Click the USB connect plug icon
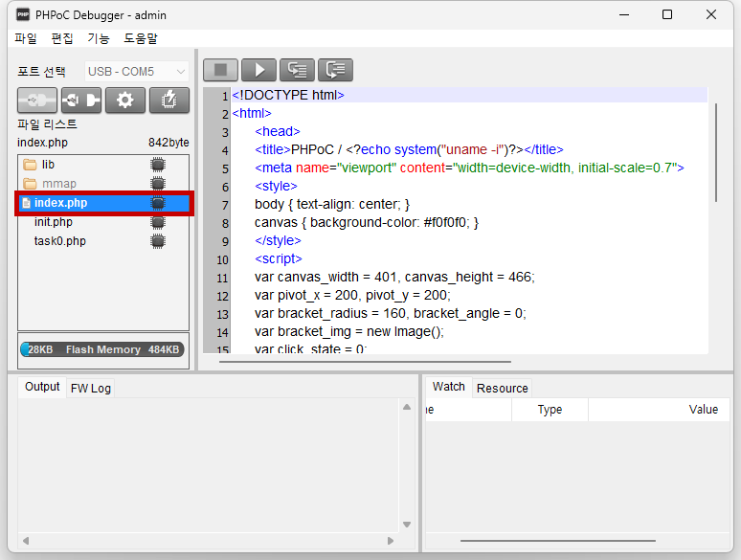This screenshot has width=741, height=560. coord(37,101)
